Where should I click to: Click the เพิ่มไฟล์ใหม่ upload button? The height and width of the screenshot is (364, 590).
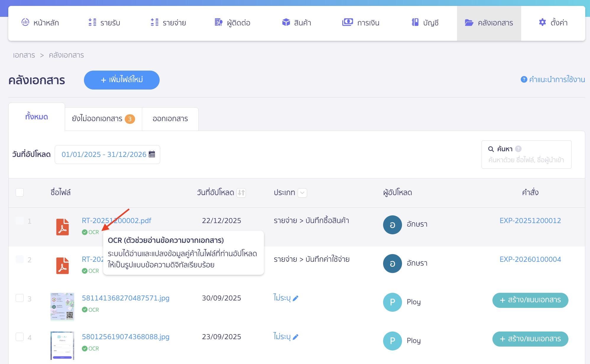[121, 80]
